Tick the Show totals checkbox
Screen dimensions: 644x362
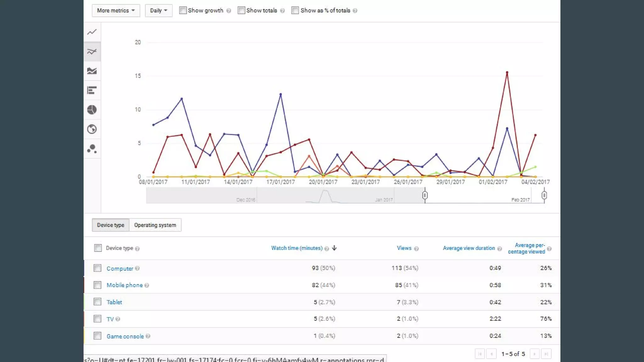(241, 10)
